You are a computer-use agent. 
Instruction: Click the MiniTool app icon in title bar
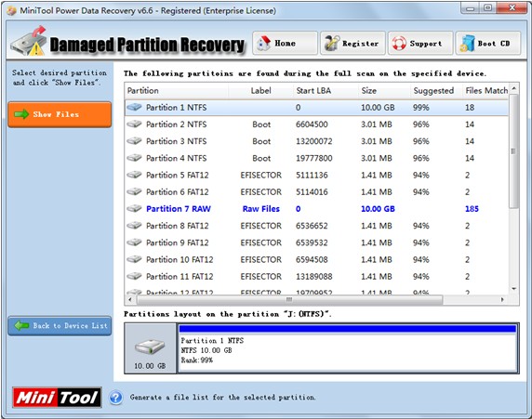[11, 10]
